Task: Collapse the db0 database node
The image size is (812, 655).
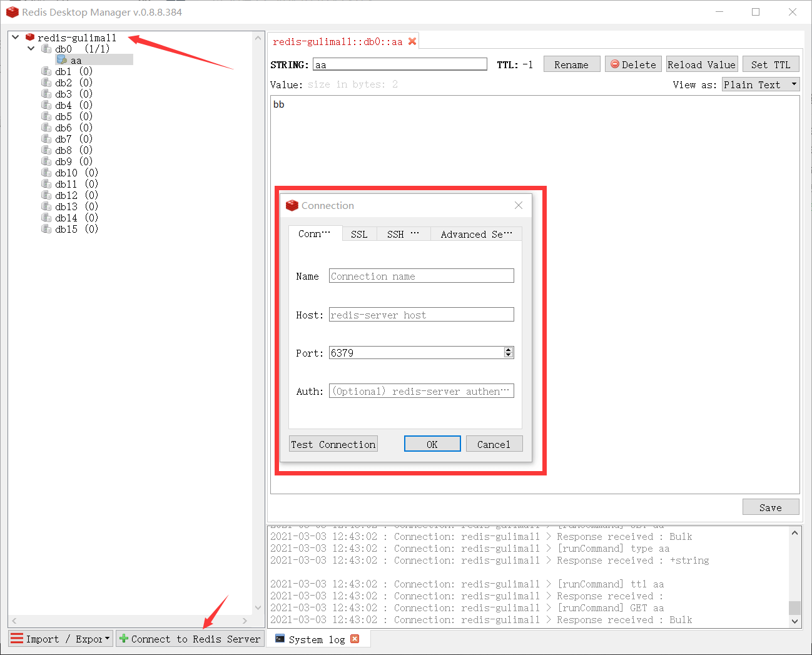Action: pyautogui.click(x=31, y=49)
